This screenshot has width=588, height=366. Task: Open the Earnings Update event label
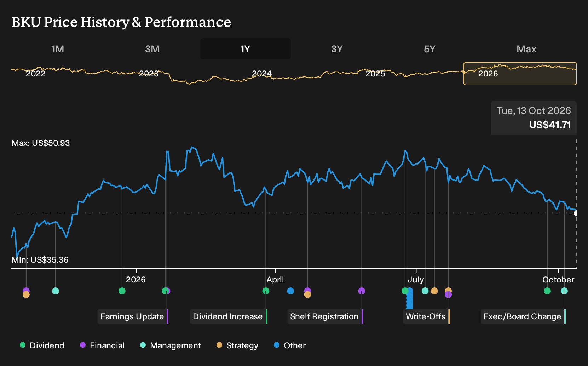click(x=133, y=316)
